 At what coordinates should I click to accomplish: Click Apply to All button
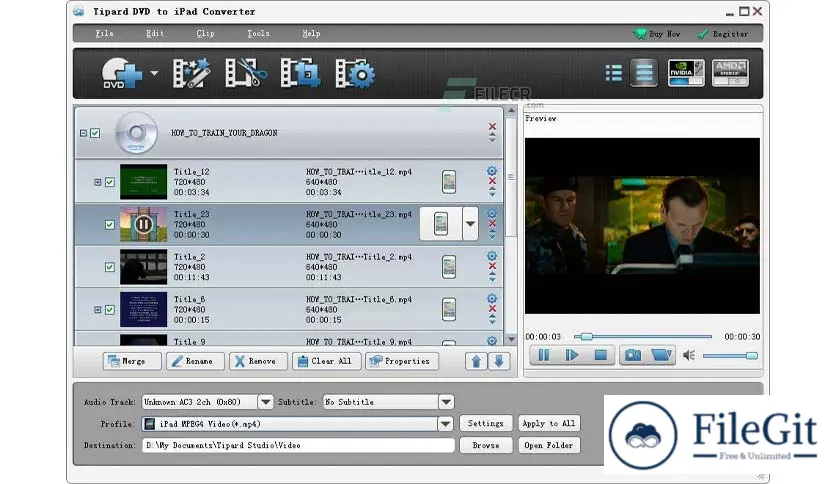tap(549, 423)
